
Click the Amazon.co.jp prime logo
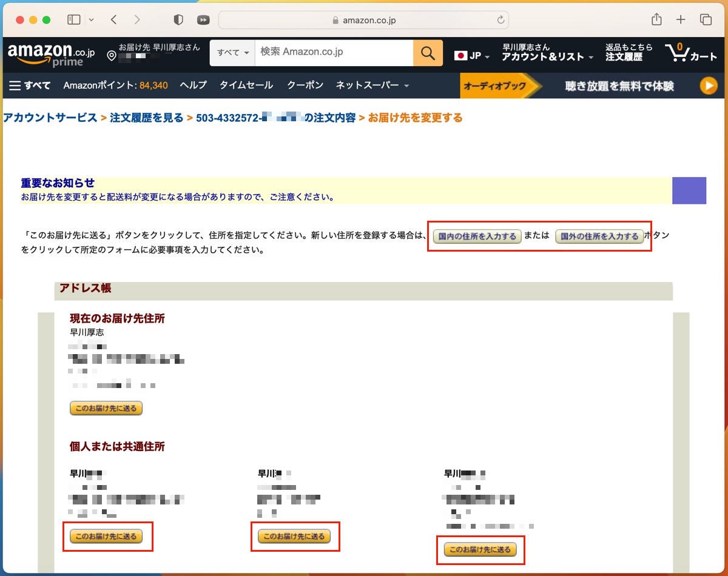coord(51,55)
